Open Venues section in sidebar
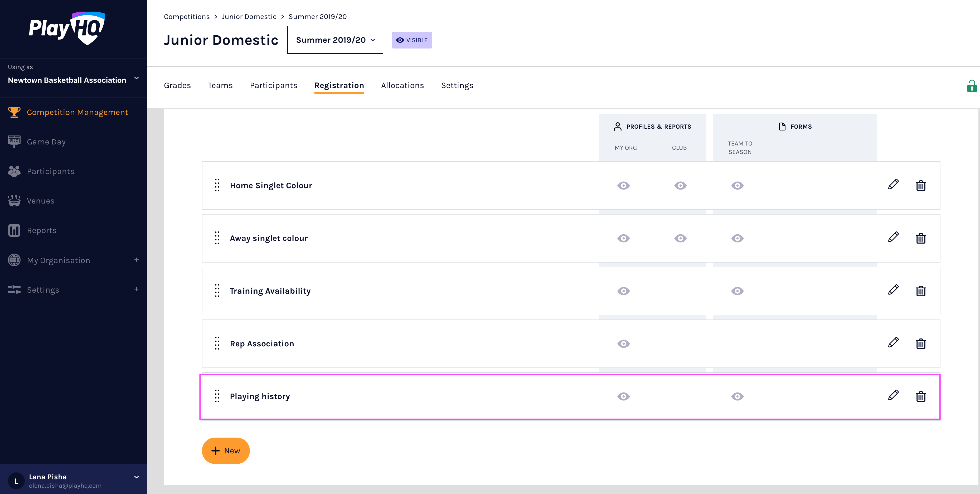The height and width of the screenshot is (494, 980). [40, 201]
